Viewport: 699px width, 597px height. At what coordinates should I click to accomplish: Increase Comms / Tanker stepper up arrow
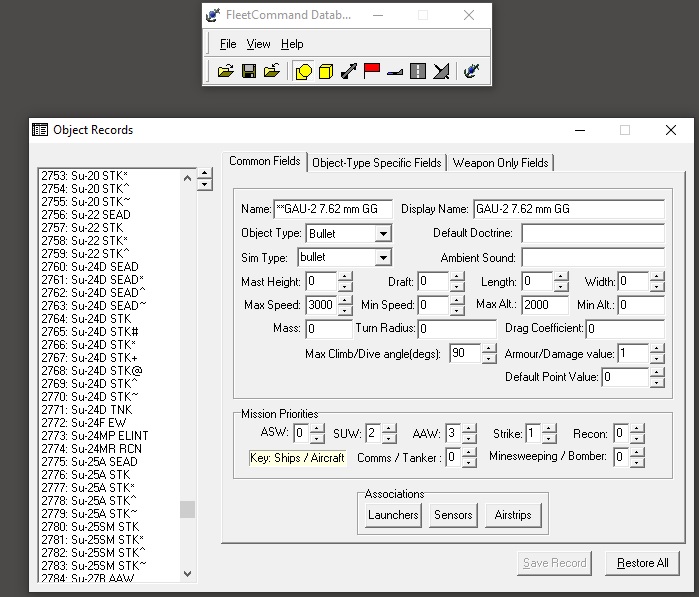[469, 452]
